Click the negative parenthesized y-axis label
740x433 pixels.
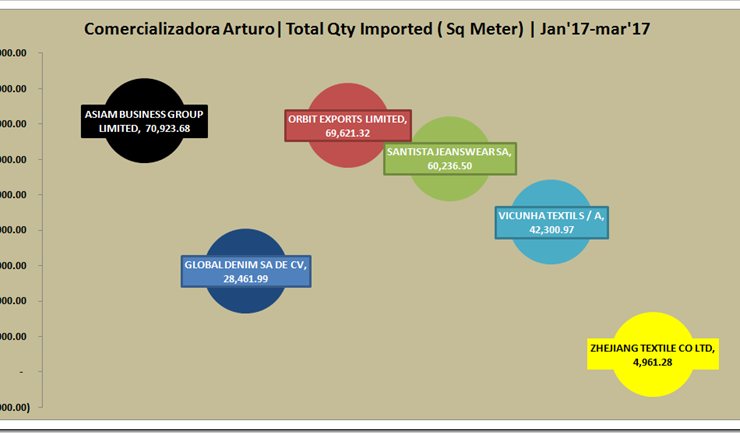pyautogui.click(x=14, y=406)
